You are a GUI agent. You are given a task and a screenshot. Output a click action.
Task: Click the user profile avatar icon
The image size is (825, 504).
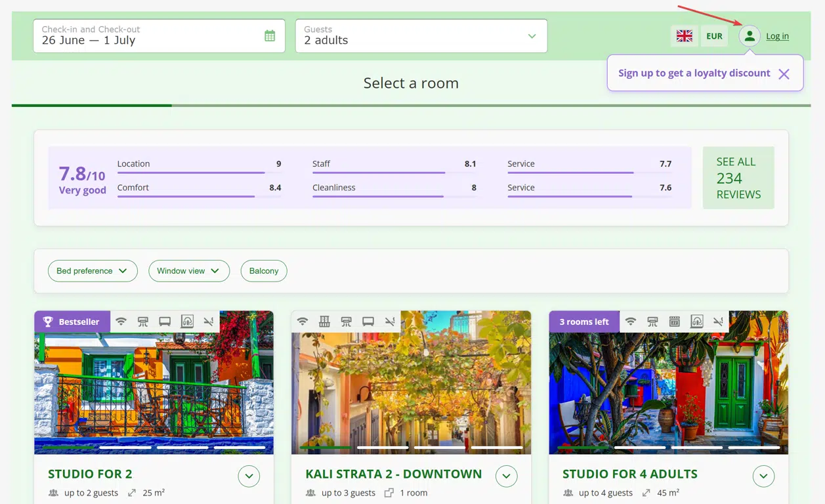click(750, 36)
